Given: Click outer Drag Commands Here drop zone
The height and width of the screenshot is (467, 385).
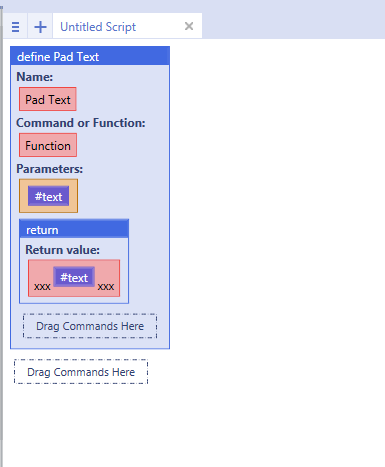Looking at the screenshot, I should click(81, 372).
